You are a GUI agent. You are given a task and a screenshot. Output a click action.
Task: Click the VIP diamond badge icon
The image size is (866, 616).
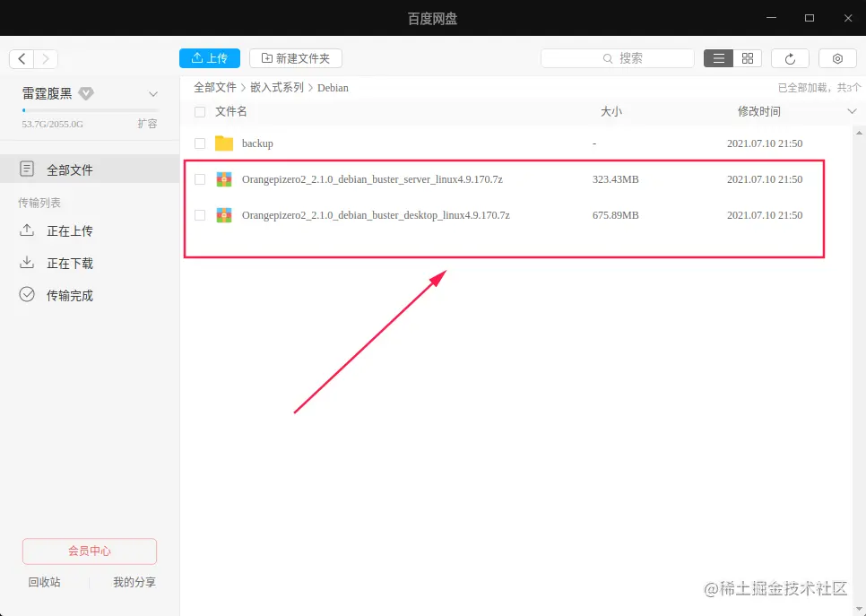tap(85, 93)
